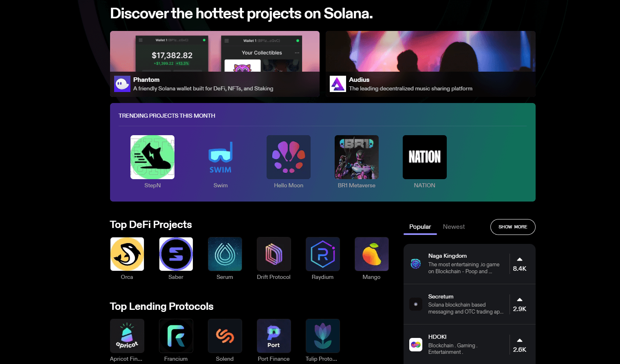The height and width of the screenshot is (364, 620).
Task: Click the Tulip Protocol icon
Action: pos(323,336)
